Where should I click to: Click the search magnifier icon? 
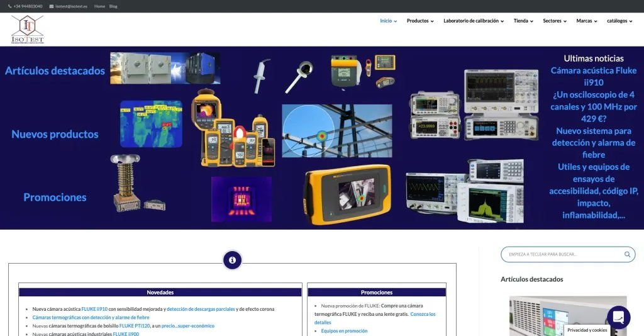tap(627, 254)
